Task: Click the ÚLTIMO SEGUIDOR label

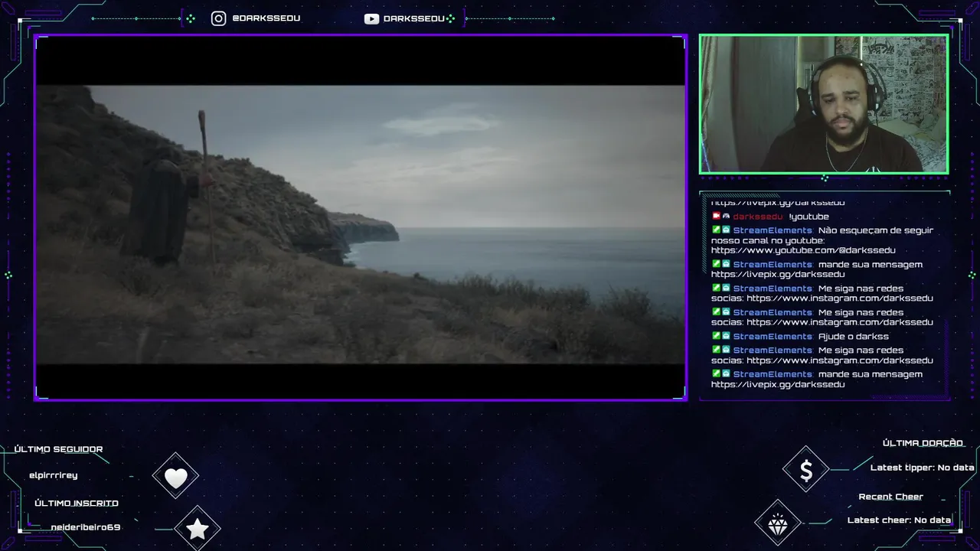Action: 58,449
